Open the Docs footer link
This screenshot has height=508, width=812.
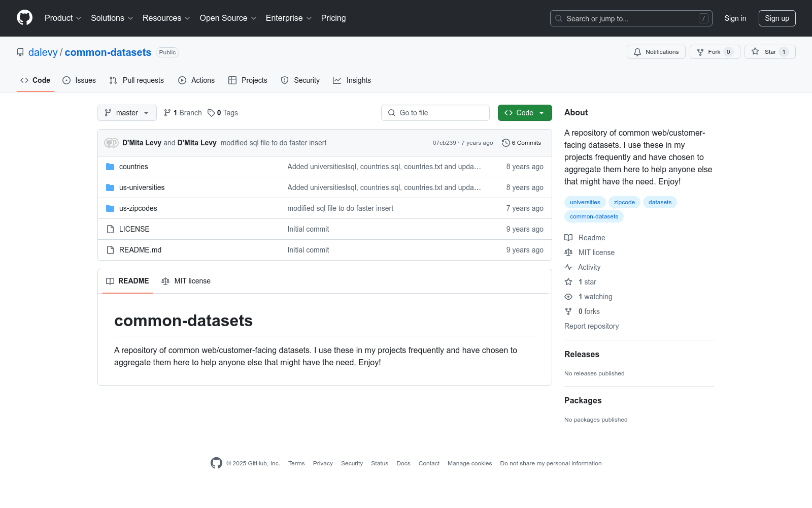(x=403, y=463)
